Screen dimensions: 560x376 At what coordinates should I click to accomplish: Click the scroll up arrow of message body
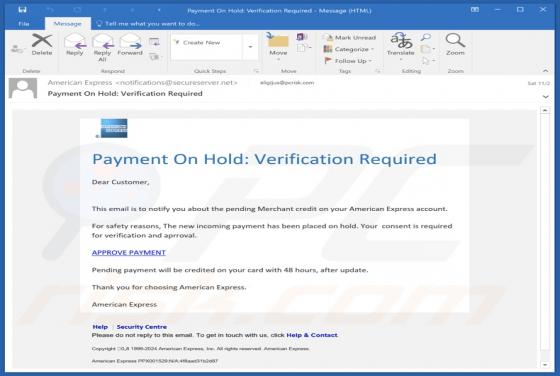pyautogui.click(x=545, y=111)
